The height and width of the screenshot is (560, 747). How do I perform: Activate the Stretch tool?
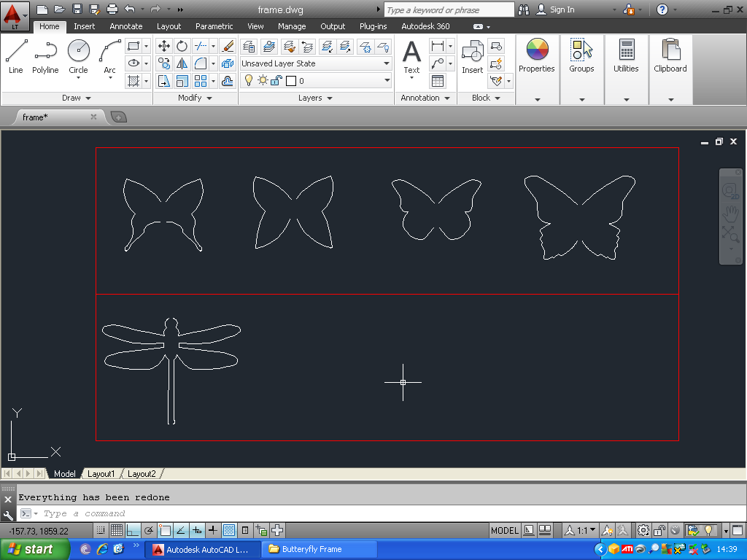point(164,81)
